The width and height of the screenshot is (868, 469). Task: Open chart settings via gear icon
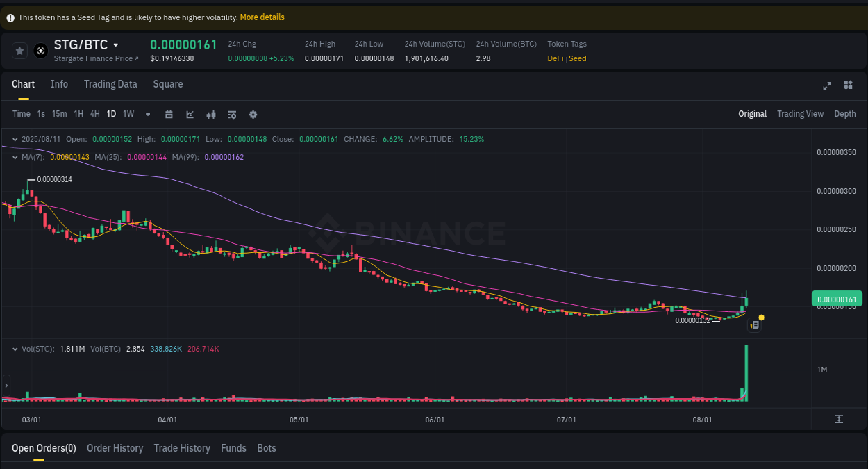click(x=253, y=114)
